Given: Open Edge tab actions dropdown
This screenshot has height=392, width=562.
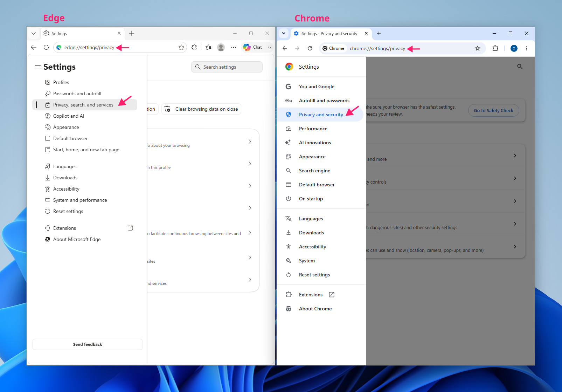Looking at the screenshot, I should (34, 34).
